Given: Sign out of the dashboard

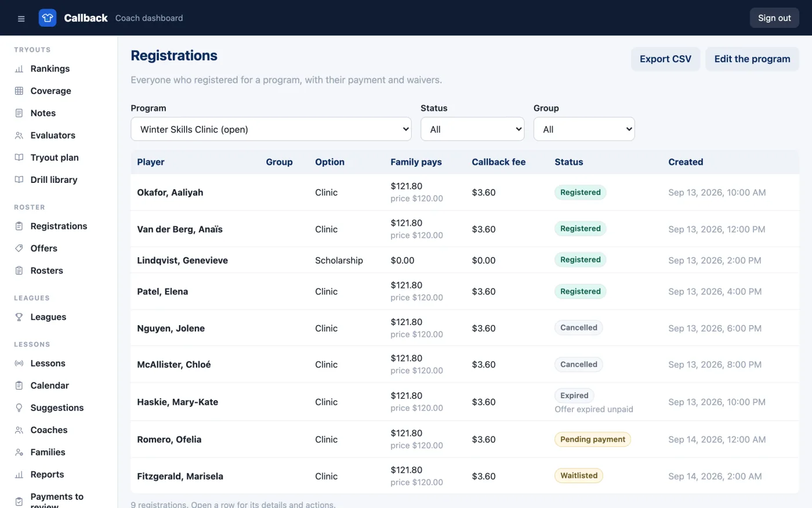Looking at the screenshot, I should tap(774, 18).
